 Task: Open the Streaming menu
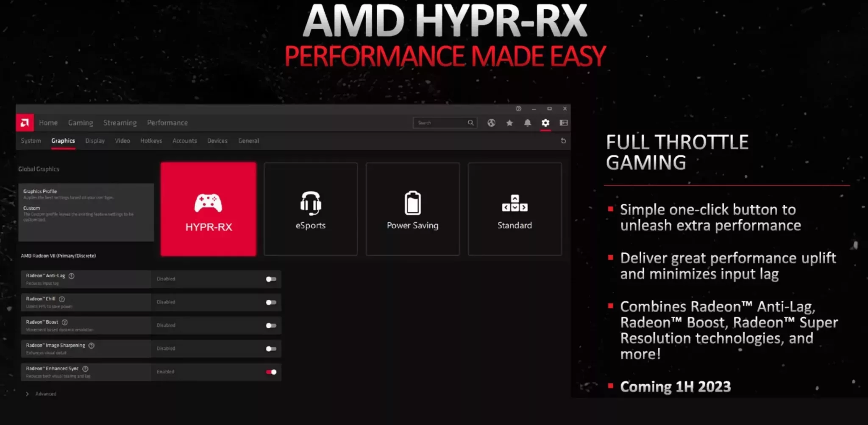[120, 123]
